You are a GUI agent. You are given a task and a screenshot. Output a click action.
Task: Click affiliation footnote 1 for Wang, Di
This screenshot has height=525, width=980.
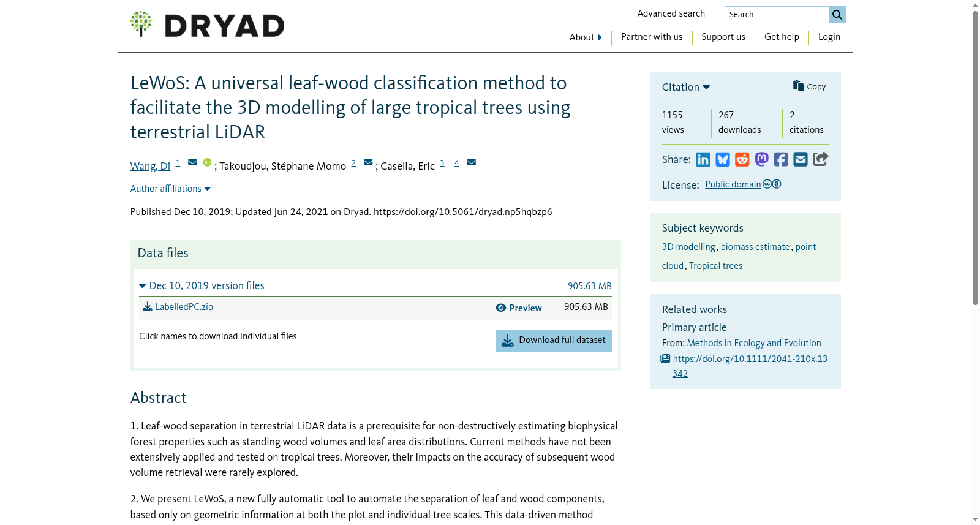(x=178, y=163)
